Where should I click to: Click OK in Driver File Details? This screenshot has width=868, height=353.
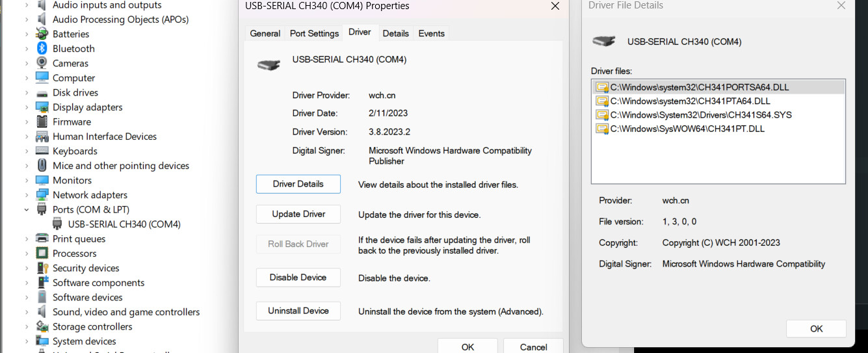coord(816,328)
